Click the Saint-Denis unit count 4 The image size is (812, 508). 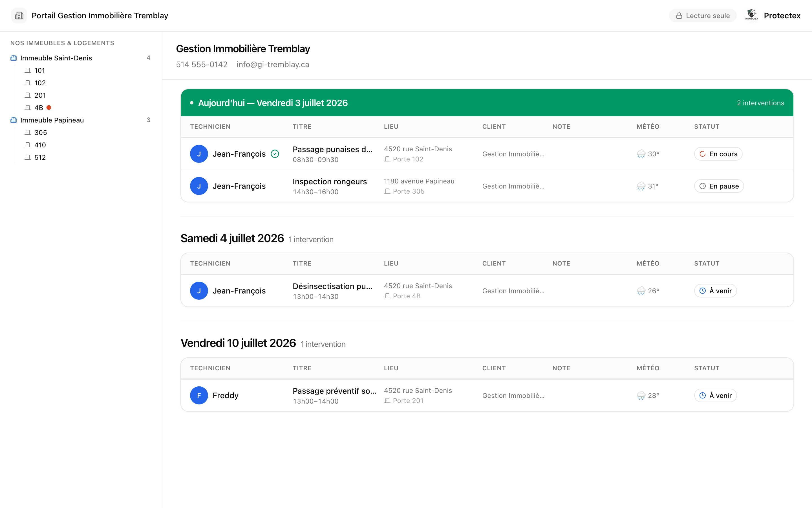148,58
